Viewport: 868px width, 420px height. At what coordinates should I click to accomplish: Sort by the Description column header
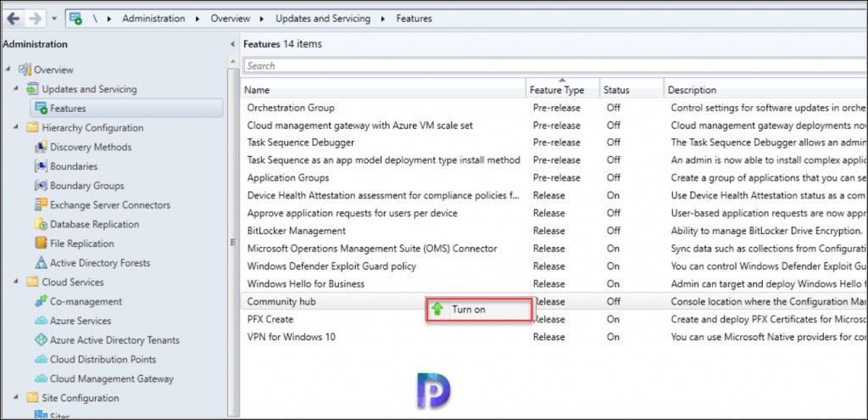tap(765, 90)
